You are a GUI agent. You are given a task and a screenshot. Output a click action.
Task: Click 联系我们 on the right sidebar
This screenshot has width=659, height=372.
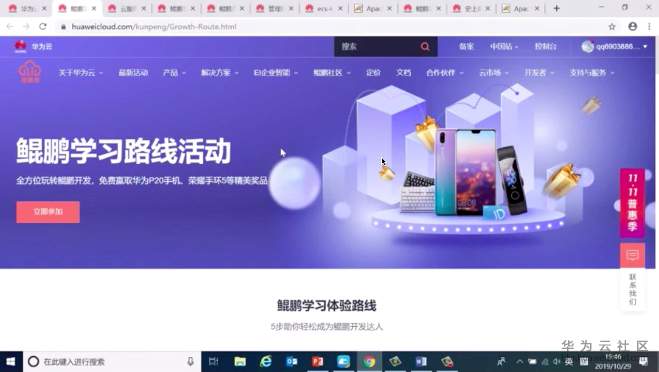click(633, 289)
